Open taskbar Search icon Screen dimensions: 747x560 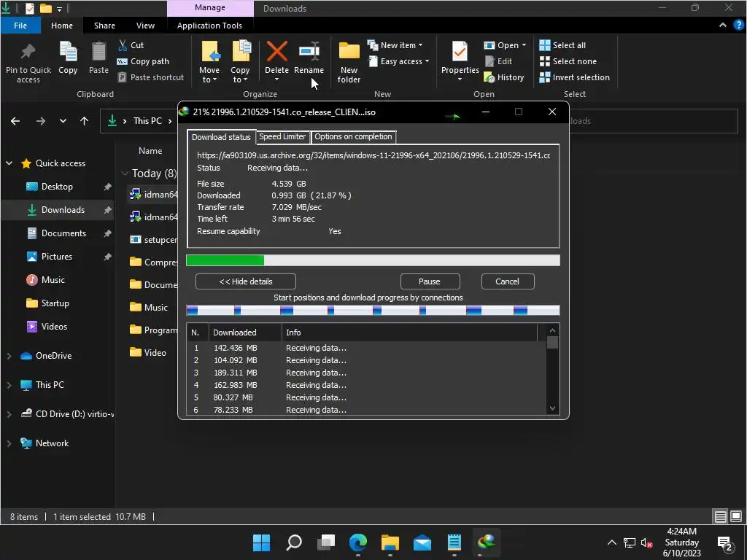click(294, 542)
